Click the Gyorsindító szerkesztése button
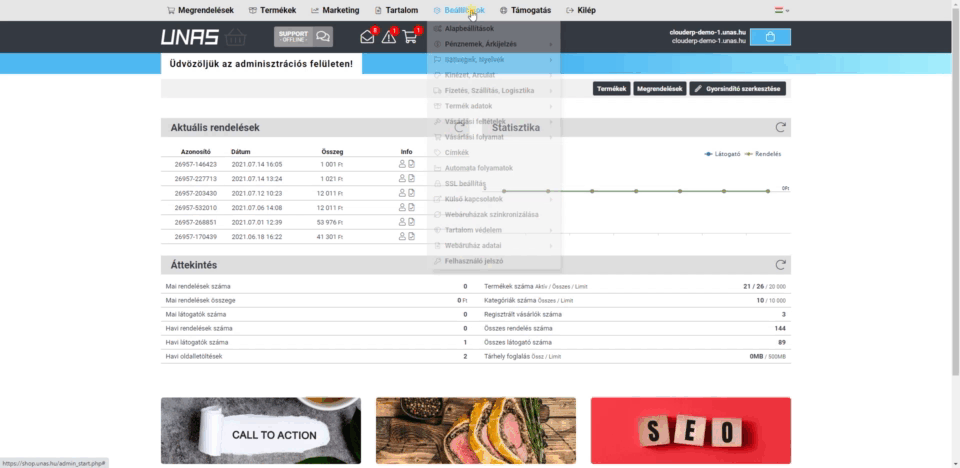Screen dimensions: 960x468 [x=738, y=89]
